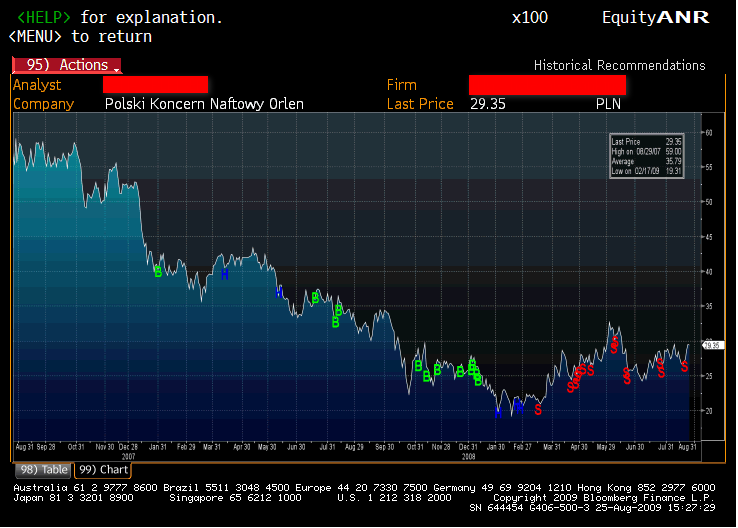Image resolution: width=738 pixels, height=528 pixels.
Task: Click the Firm field label
Action: [401, 85]
